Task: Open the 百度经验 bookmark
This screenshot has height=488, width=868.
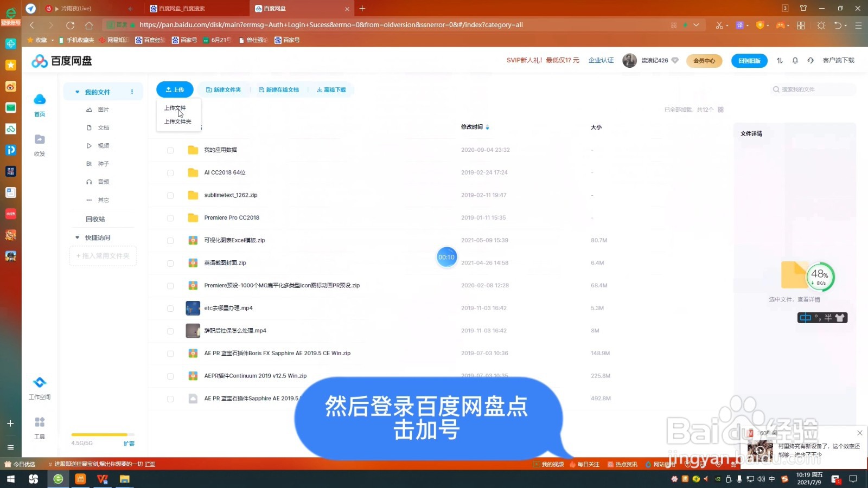Action: [x=150, y=40]
